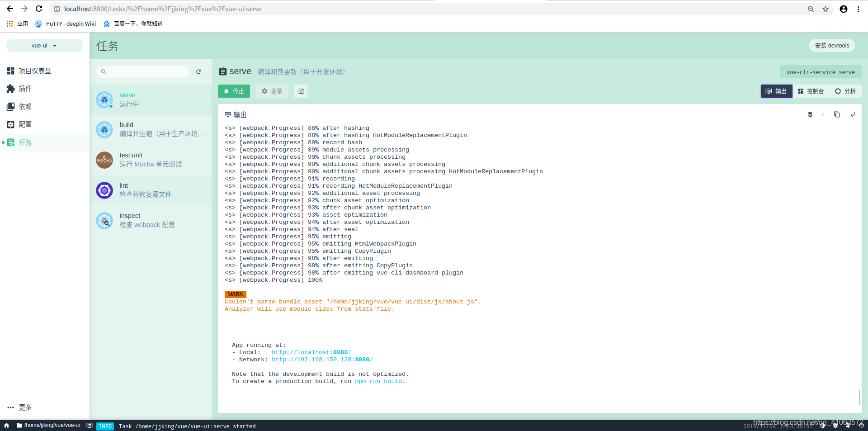
Task: Click the bug report icon in status bar
Action: click(835, 426)
